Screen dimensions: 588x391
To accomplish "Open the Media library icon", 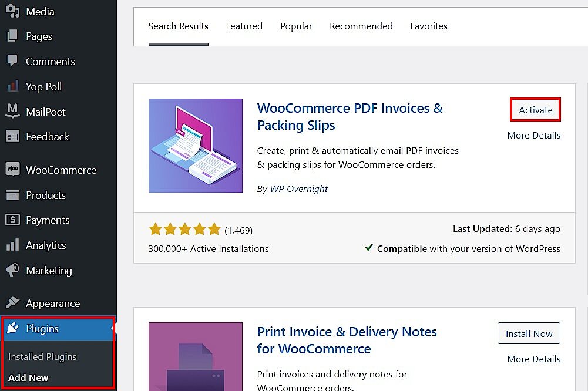I will (x=13, y=11).
